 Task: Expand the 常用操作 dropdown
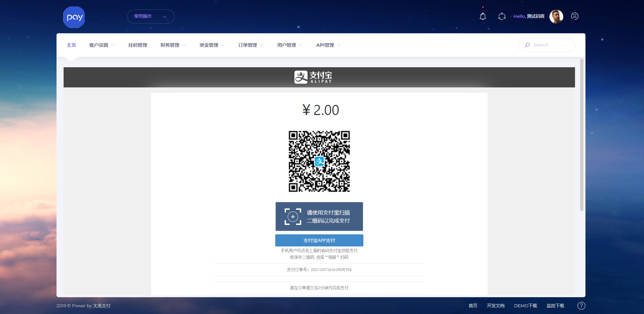point(150,16)
